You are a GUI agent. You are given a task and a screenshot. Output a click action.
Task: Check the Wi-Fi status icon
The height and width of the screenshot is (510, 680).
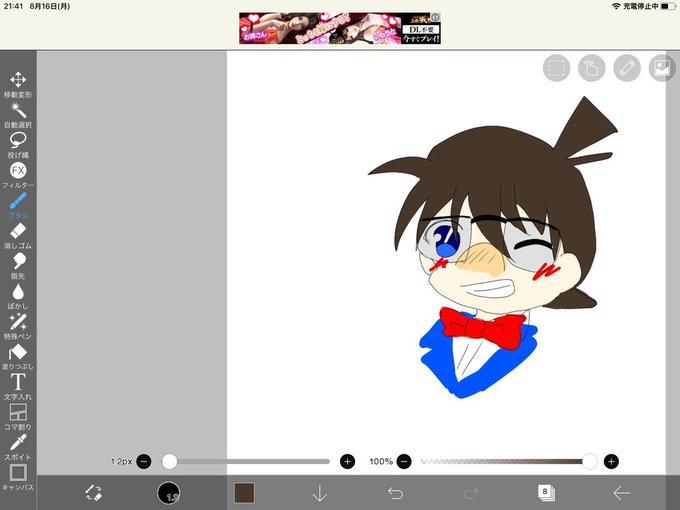tap(616, 6)
